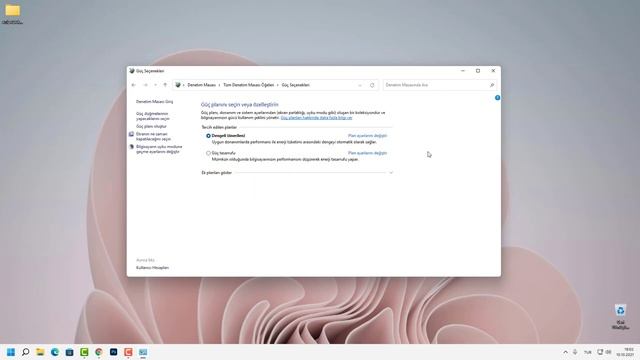The height and width of the screenshot is (360, 640).
Task: Open network and volume quick settings
Action: [604, 352]
